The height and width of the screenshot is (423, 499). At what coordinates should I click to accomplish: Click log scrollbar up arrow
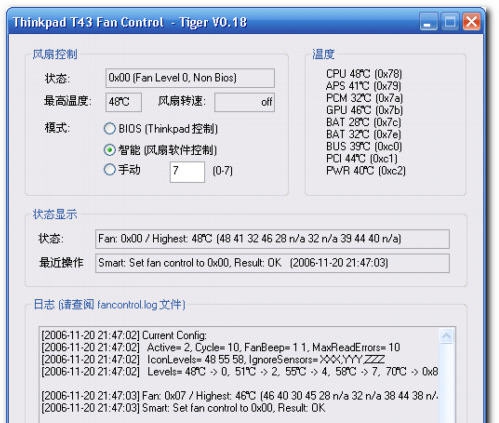446,336
